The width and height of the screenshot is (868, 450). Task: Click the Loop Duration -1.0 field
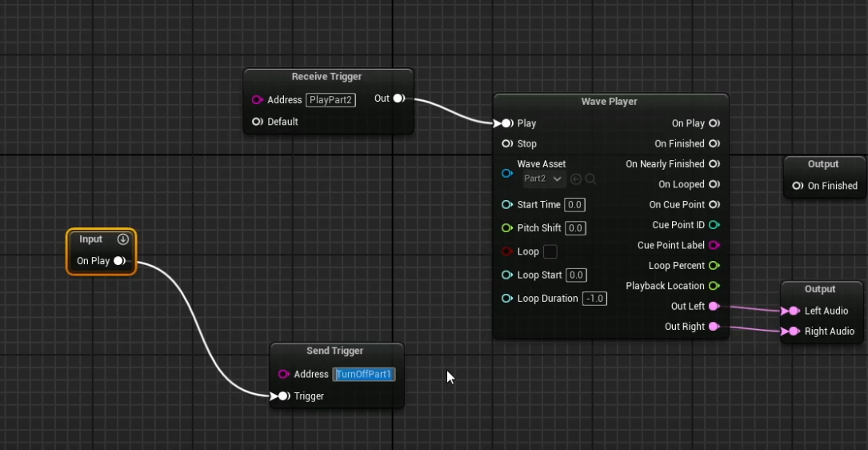coord(594,299)
